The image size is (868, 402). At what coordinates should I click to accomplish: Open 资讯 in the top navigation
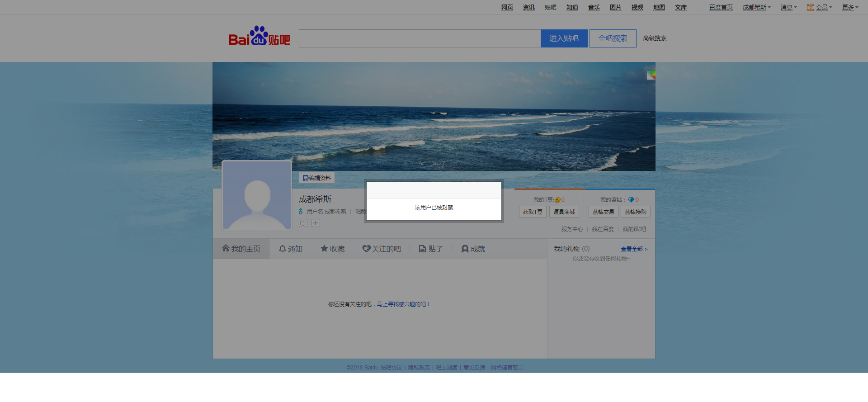point(528,7)
